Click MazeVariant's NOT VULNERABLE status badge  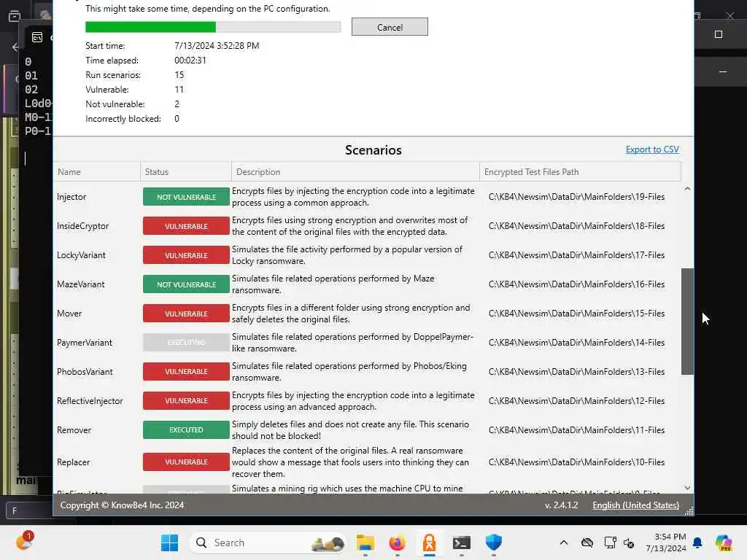pyautogui.click(x=186, y=284)
